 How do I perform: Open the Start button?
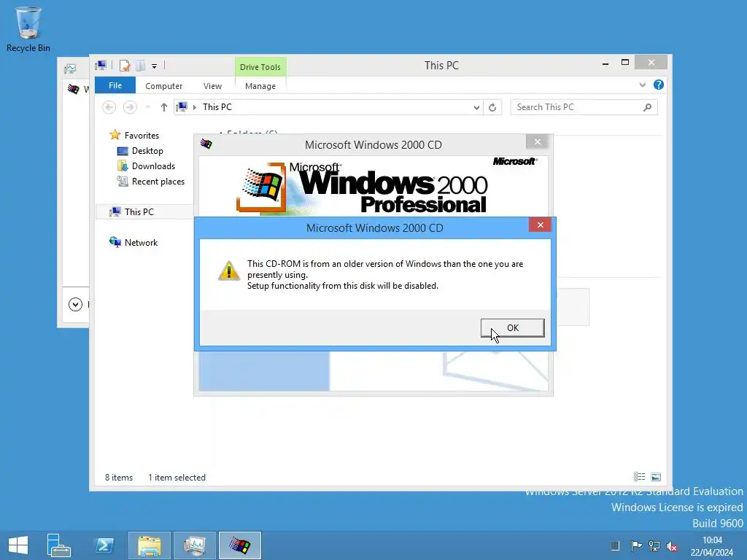coord(18,545)
